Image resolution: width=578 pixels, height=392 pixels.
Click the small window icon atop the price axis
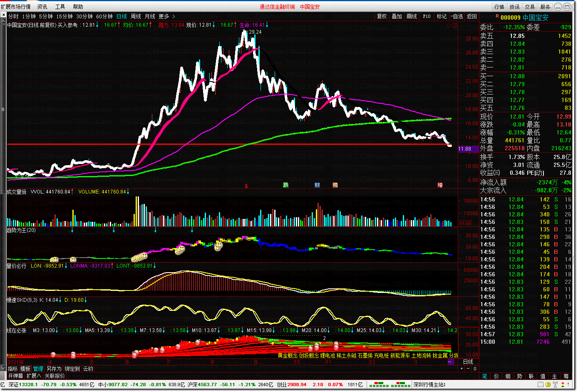pos(455,25)
